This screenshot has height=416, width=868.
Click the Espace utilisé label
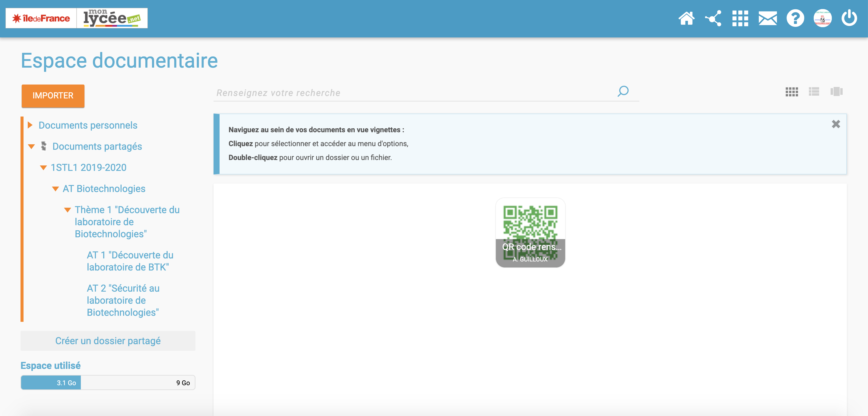coord(51,366)
